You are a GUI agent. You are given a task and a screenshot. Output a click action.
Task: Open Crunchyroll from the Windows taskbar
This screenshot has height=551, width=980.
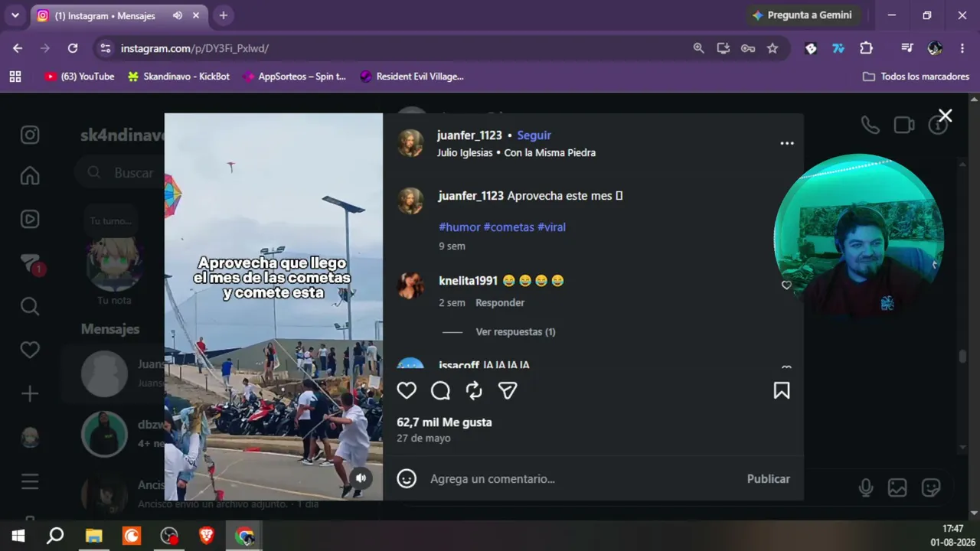tap(132, 536)
